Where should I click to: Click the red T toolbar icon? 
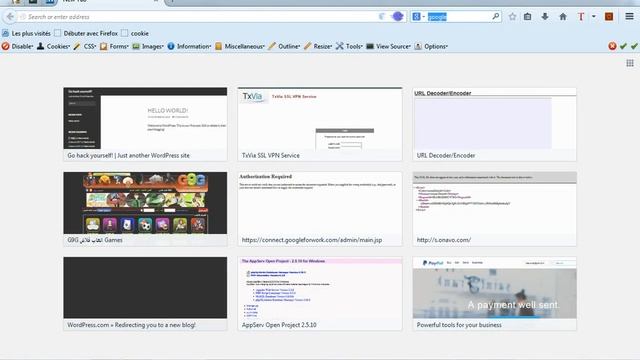[581, 17]
